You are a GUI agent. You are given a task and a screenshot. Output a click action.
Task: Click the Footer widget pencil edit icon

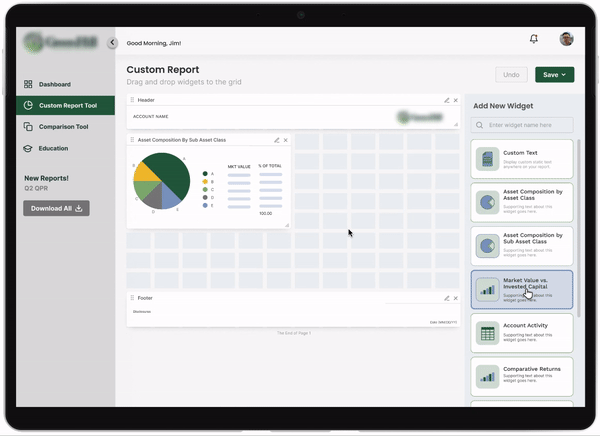446,298
